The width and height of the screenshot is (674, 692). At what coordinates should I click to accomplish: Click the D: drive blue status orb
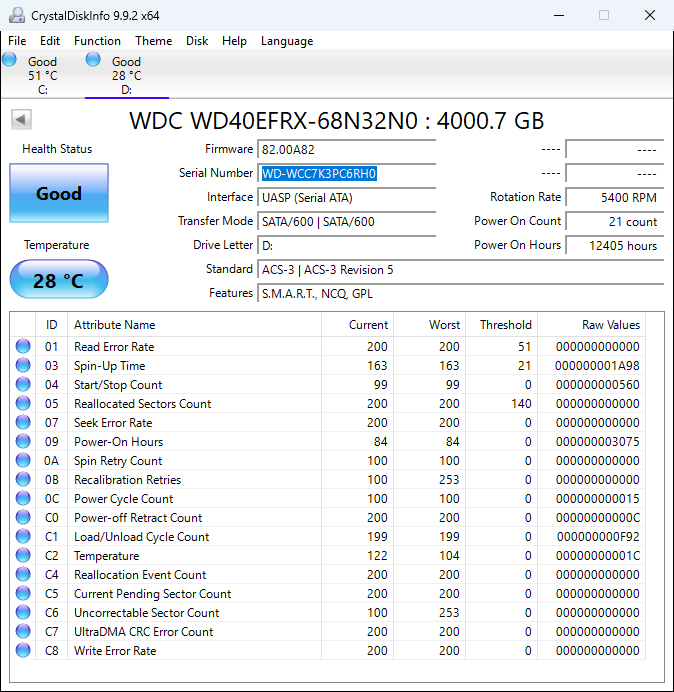(x=93, y=60)
